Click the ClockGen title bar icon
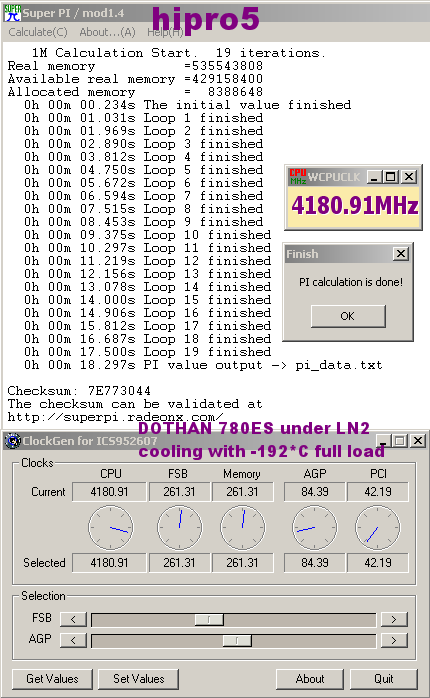 [12, 441]
